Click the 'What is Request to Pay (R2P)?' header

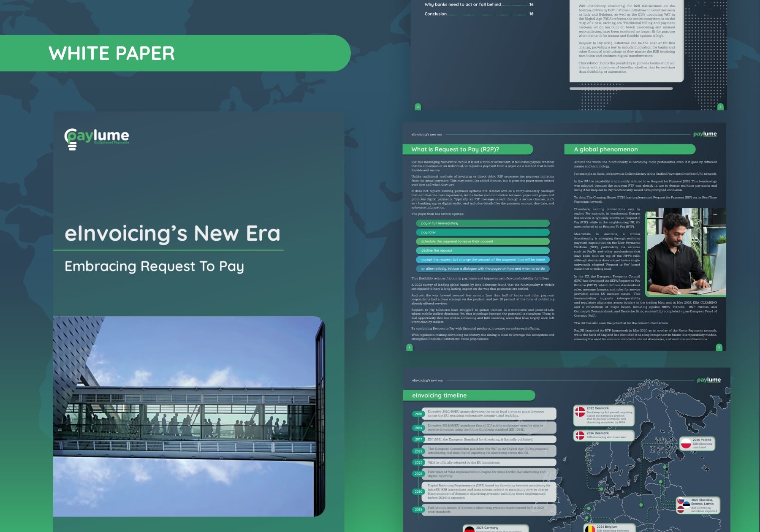(467, 149)
